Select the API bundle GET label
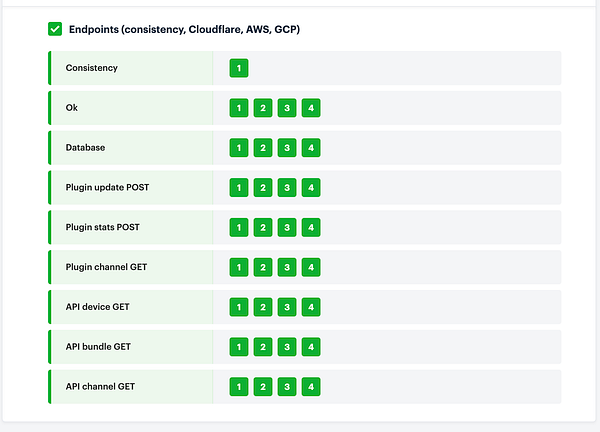The image size is (600, 432). tap(98, 347)
